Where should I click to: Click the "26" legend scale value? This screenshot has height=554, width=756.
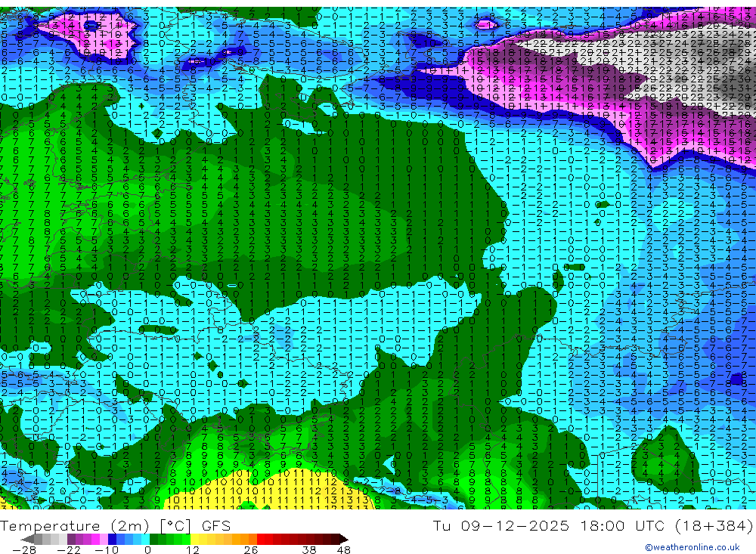251,549
